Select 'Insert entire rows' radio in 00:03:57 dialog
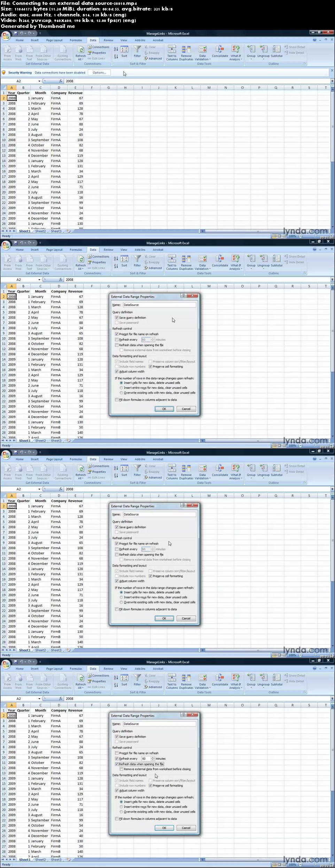Viewport: 335px width, 868px height. click(x=121, y=807)
